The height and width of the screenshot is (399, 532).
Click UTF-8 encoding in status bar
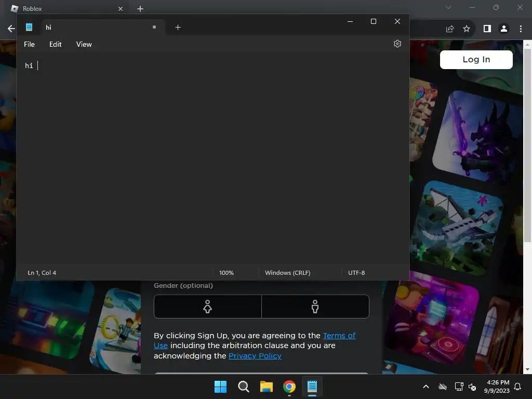coord(356,273)
